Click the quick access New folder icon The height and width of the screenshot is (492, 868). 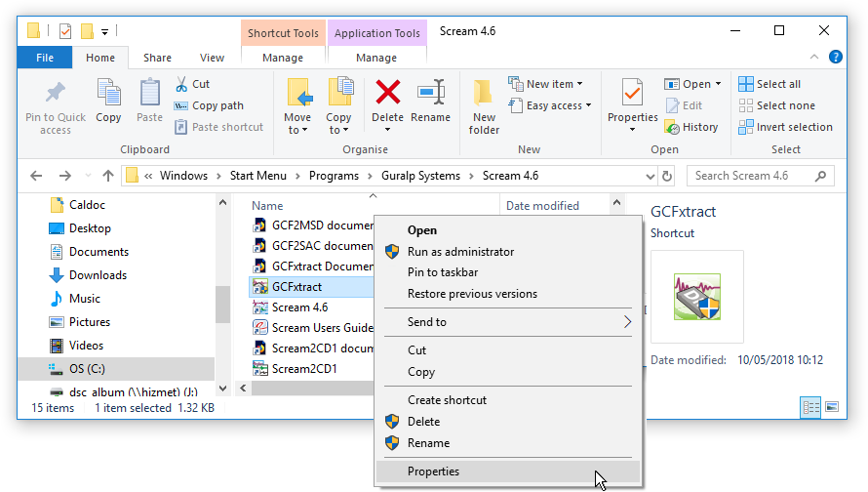click(x=87, y=31)
